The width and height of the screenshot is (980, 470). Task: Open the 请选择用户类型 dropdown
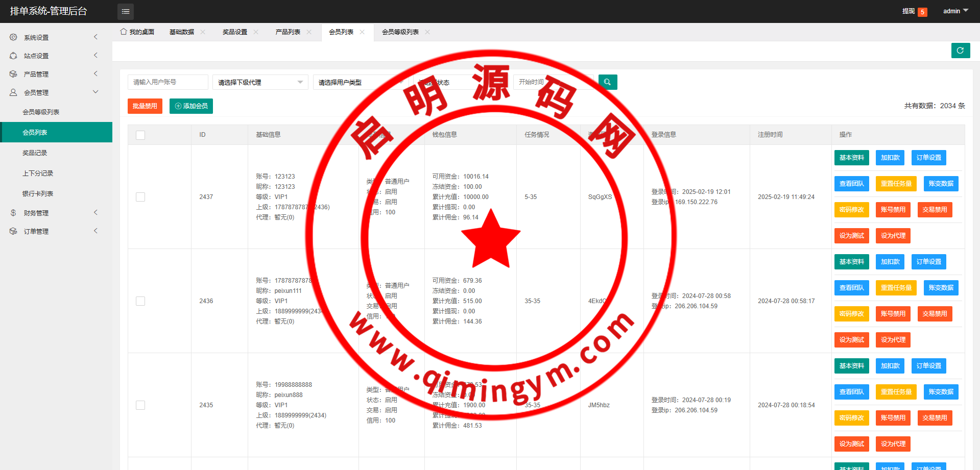pos(357,82)
